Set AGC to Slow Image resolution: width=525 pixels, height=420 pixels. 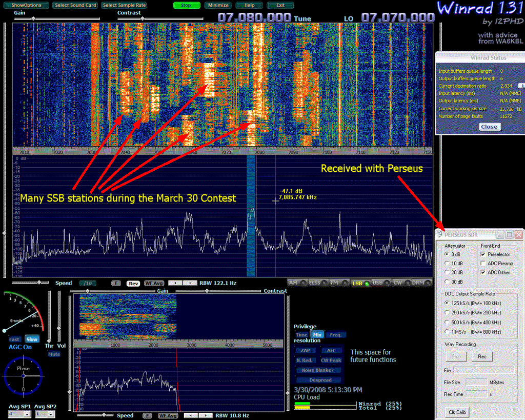32,339
